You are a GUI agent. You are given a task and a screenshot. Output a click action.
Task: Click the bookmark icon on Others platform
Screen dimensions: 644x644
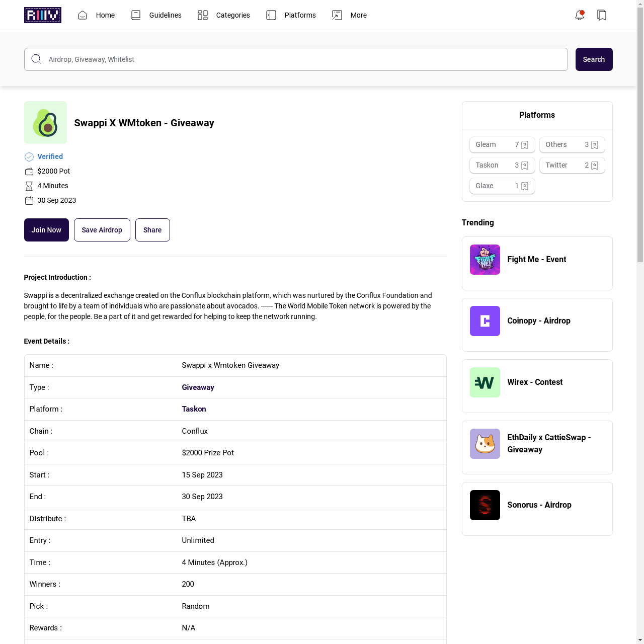[x=595, y=145]
